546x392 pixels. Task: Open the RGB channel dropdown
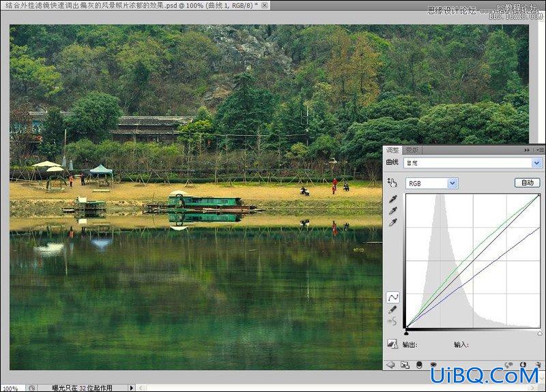coord(432,183)
